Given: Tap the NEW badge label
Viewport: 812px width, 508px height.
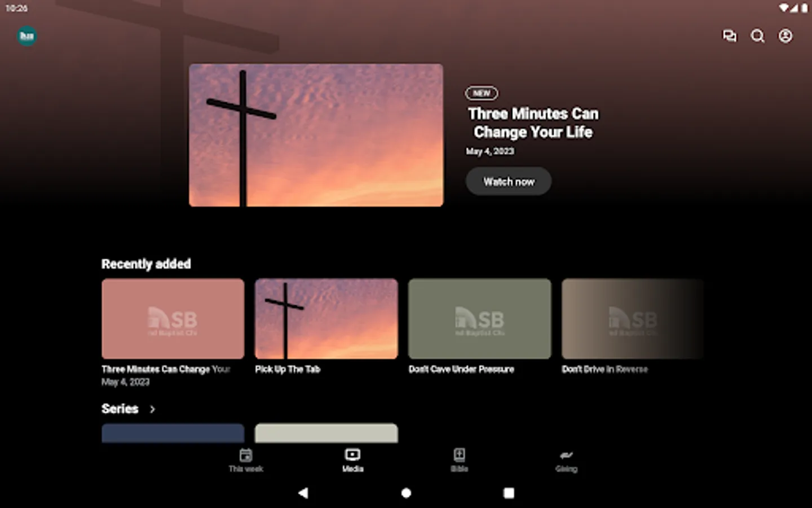Looking at the screenshot, I should point(481,93).
